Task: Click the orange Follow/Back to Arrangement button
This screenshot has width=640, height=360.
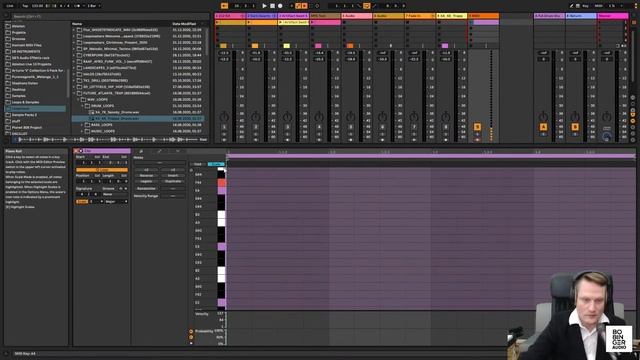Action: pyautogui.click(x=224, y=6)
